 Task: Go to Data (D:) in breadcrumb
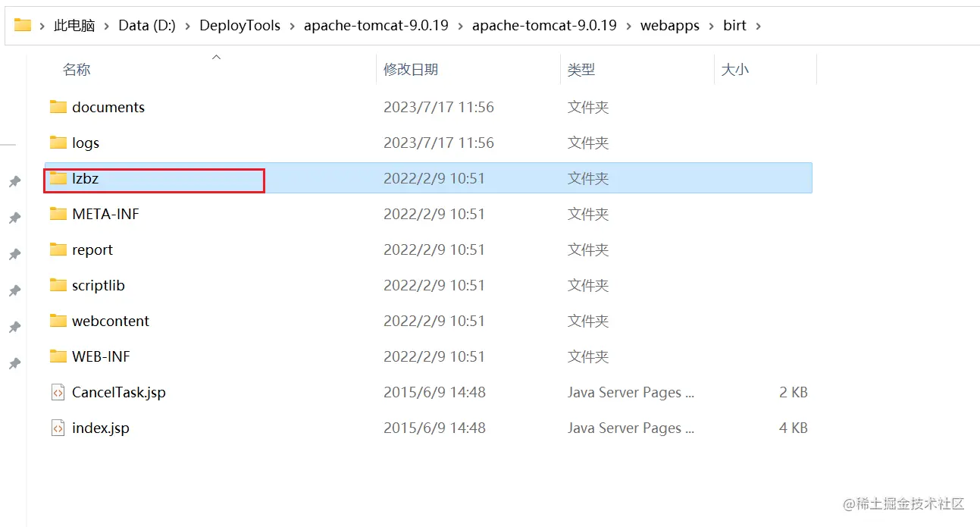(147, 26)
